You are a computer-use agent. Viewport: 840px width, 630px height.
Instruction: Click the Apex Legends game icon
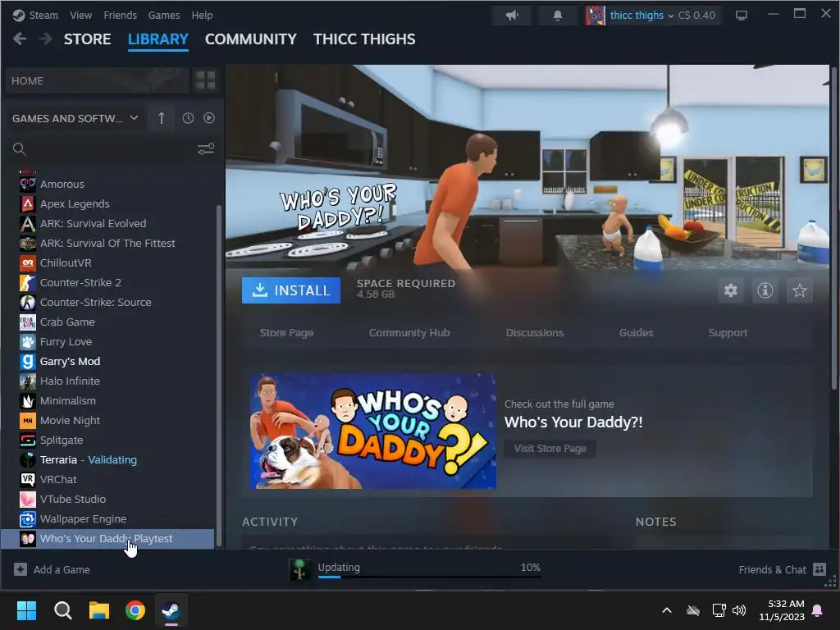tap(28, 203)
